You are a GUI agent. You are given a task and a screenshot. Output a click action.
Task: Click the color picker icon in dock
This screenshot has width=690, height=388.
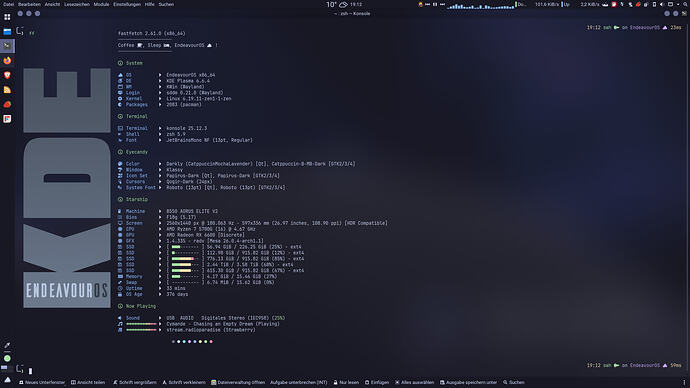pos(7,345)
